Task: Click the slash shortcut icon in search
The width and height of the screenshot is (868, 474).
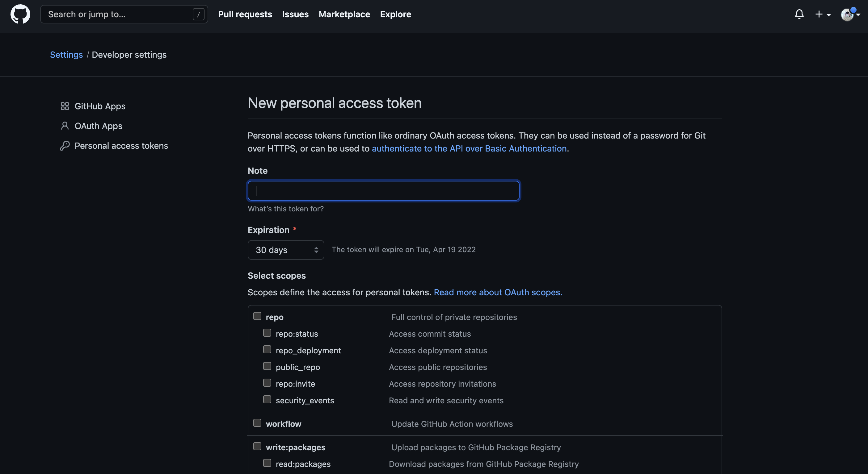Action: point(199,14)
